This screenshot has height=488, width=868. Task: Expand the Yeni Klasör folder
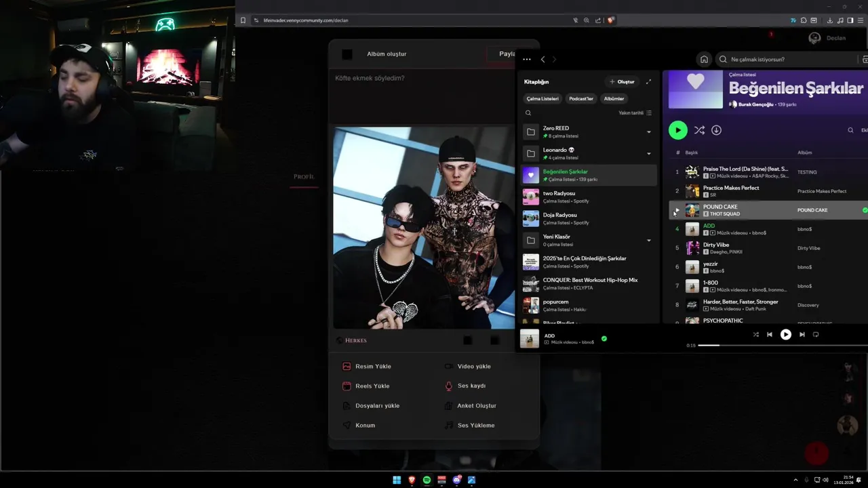pos(648,240)
